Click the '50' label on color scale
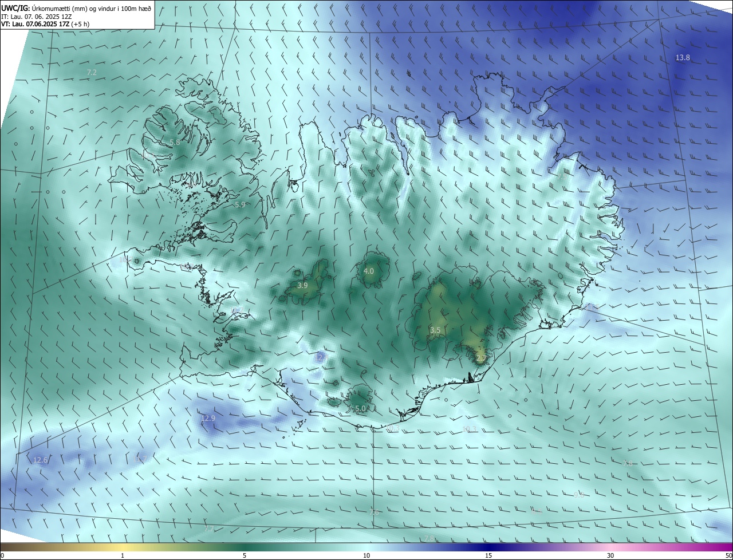This screenshot has width=733, height=560. (728, 555)
